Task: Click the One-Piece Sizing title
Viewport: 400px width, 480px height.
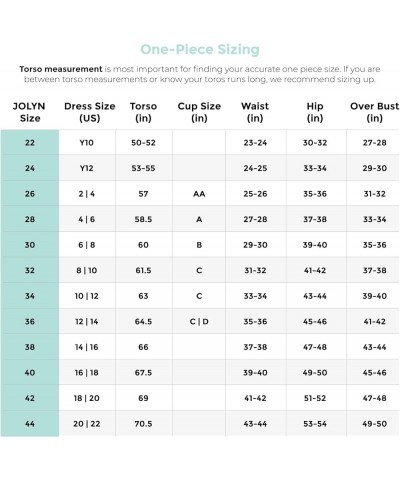Action: point(200,49)
